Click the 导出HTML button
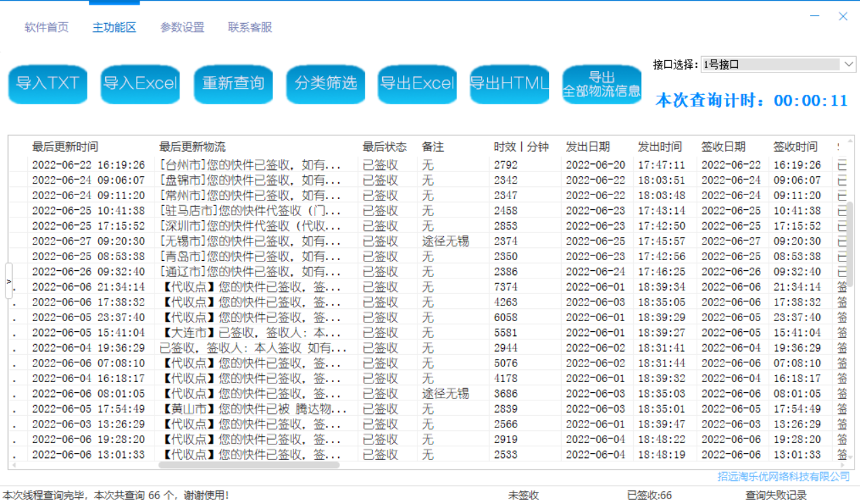The height and width of the screenshot is (504, 860). tap(509, 84)
